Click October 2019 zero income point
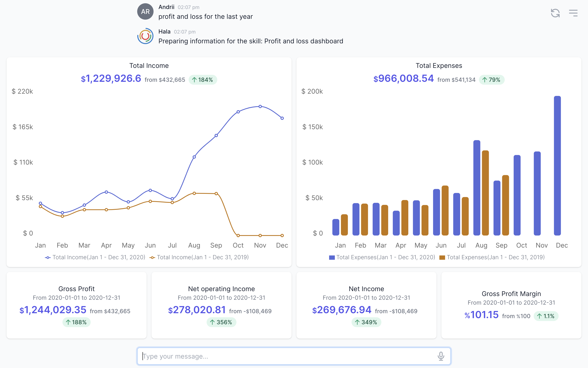The width and height of the screenshot is (588, 368). pyautogui.click(x=238, y=236)
